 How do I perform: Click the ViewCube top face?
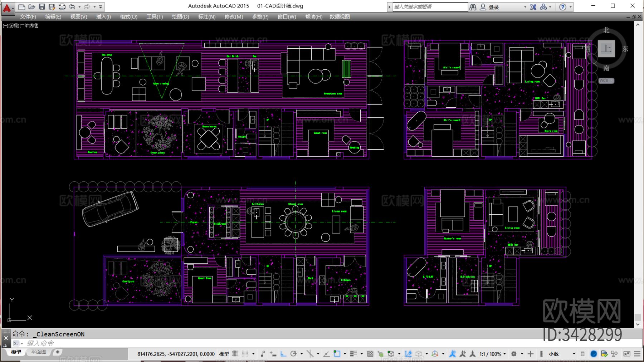(606, 49)
